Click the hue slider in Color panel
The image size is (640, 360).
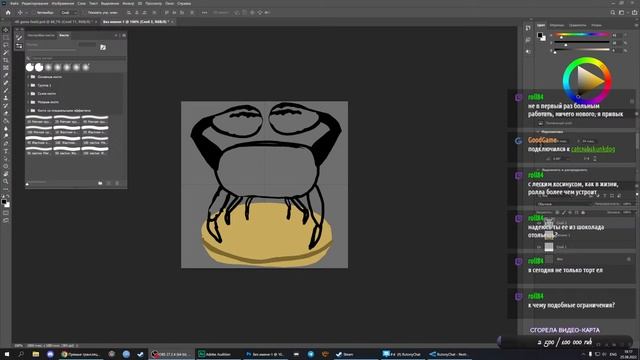(582, 35)
